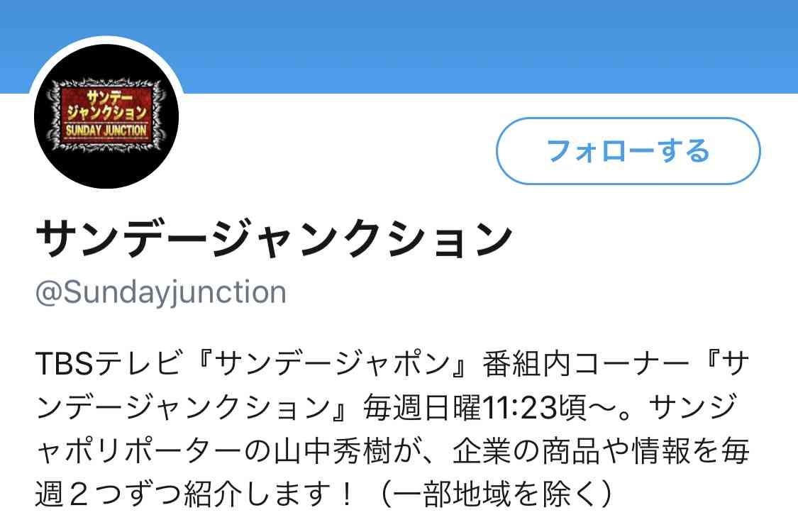Open the Sunday Junction profile avatar
798x532 pixels.
[106, 116]
